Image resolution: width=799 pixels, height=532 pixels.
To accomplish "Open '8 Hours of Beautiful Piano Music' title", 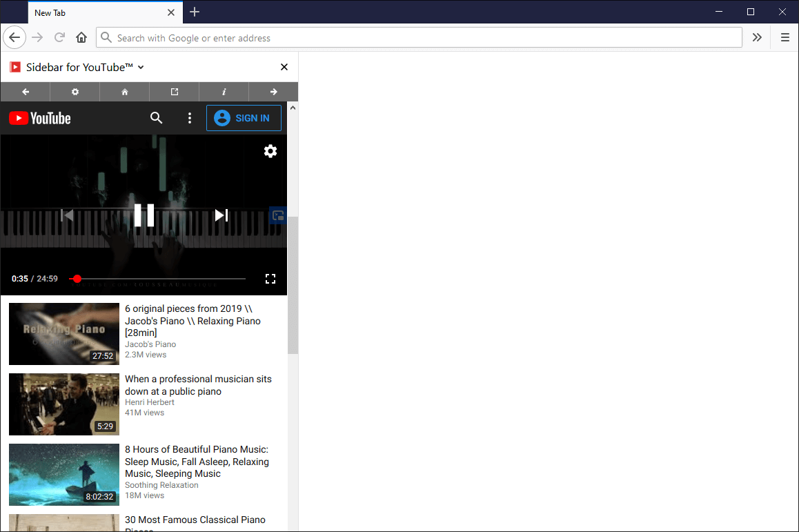I will pyautogui.click(x=197, y=461).
